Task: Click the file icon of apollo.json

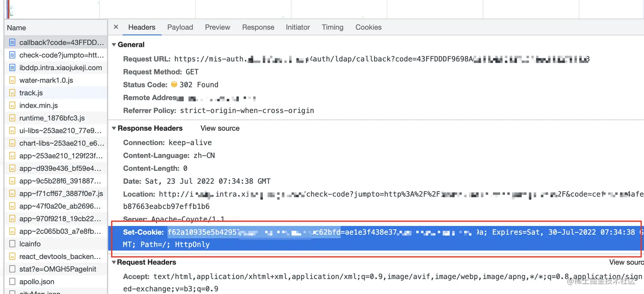Action: (x=12, y=282)
